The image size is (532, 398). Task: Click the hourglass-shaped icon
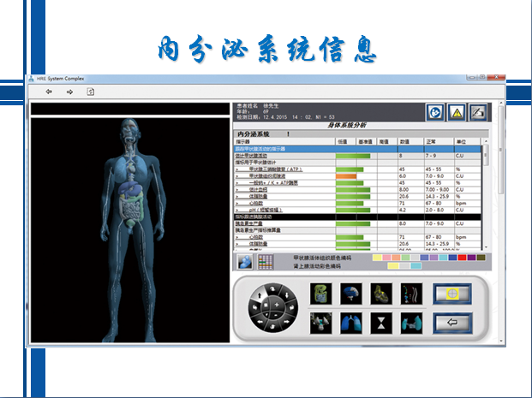tap(380, 322)
